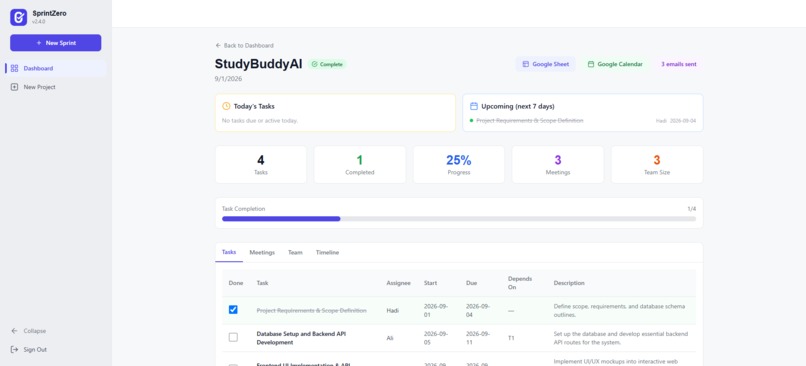Click the project date 9/1/2026

(x=228, y=79)
